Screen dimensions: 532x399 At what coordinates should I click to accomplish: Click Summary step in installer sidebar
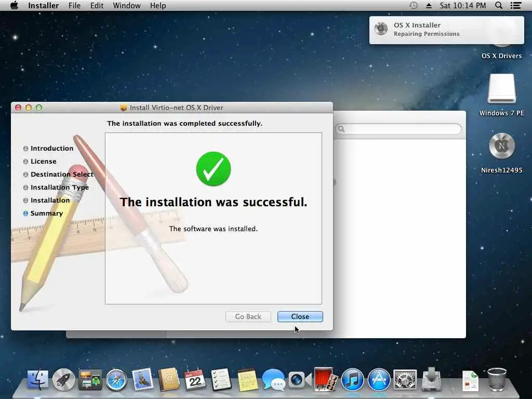click(43, 214)
